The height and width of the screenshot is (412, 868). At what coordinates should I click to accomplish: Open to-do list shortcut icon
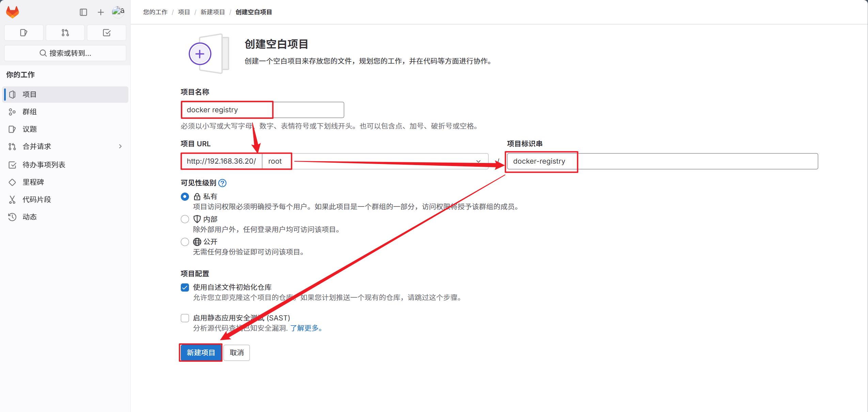tap(107, 33)
